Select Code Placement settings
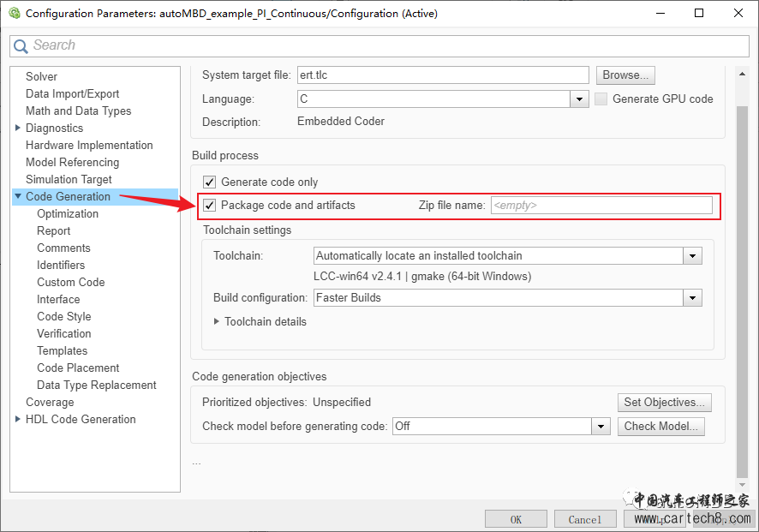 tap(78, 368)
